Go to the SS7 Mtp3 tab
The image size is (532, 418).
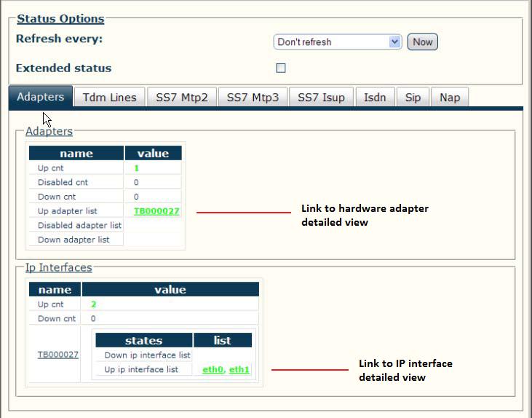click(253, 98)
